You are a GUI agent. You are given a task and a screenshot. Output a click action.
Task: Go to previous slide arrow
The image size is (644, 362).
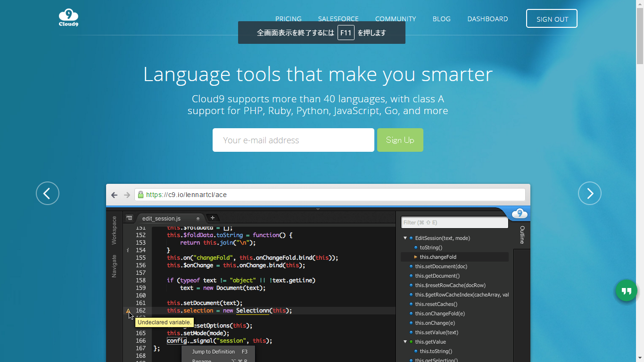pyautogui.click(x=48, y=193)
